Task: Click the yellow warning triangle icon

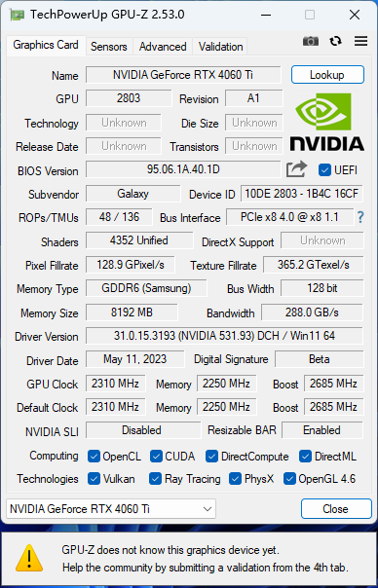Action: pos(29,558)
